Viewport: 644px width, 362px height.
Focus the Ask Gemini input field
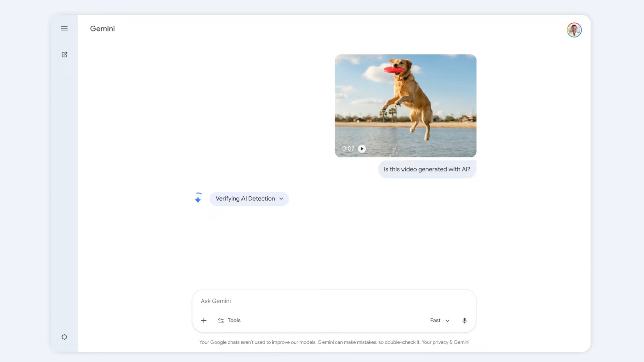point(332,301)
